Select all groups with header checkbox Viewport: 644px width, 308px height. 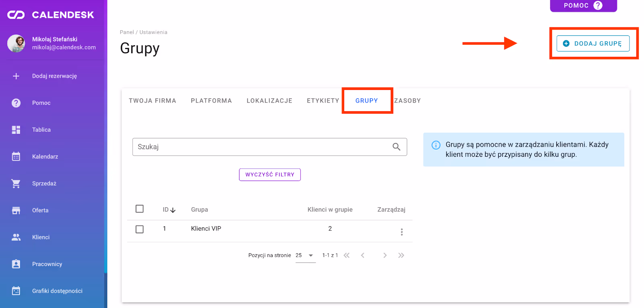point(140,209)
